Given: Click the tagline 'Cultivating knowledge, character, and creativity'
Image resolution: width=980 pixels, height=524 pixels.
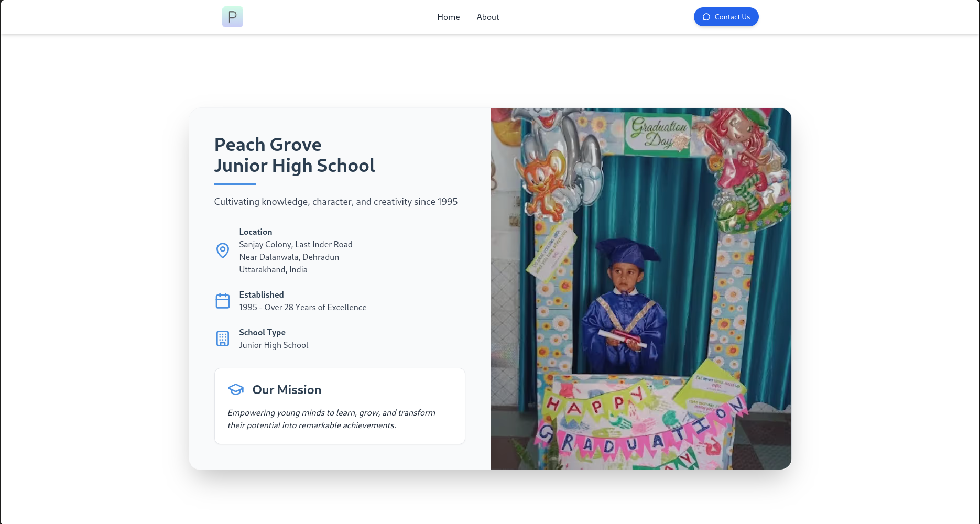Looking at the screenshot, I should (x=336, y=202).
